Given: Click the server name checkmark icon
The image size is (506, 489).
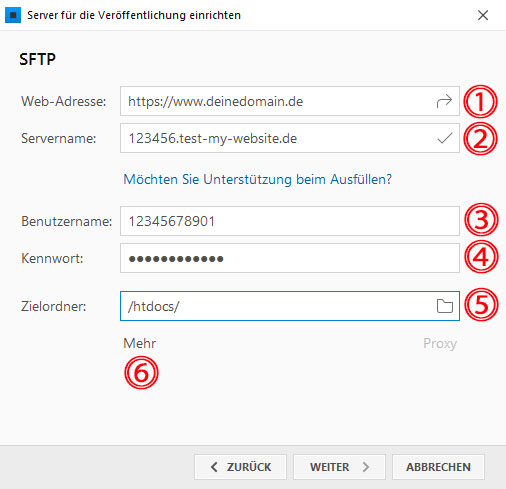Looking at the screenshot, I should [x=445, y=138].
